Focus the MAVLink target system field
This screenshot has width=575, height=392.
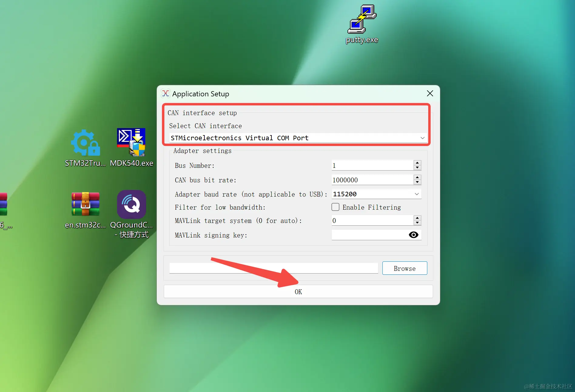pyautogui.click(x=372, y=221)
